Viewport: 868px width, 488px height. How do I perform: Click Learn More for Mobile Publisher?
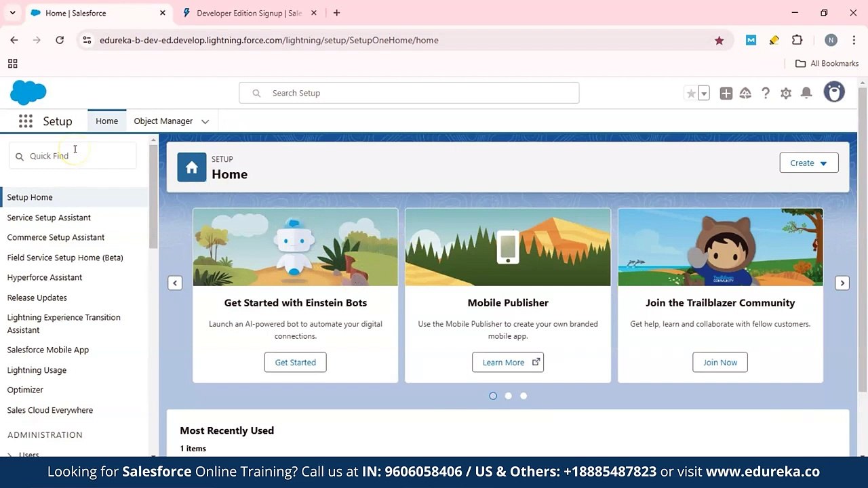coord(508,363)
